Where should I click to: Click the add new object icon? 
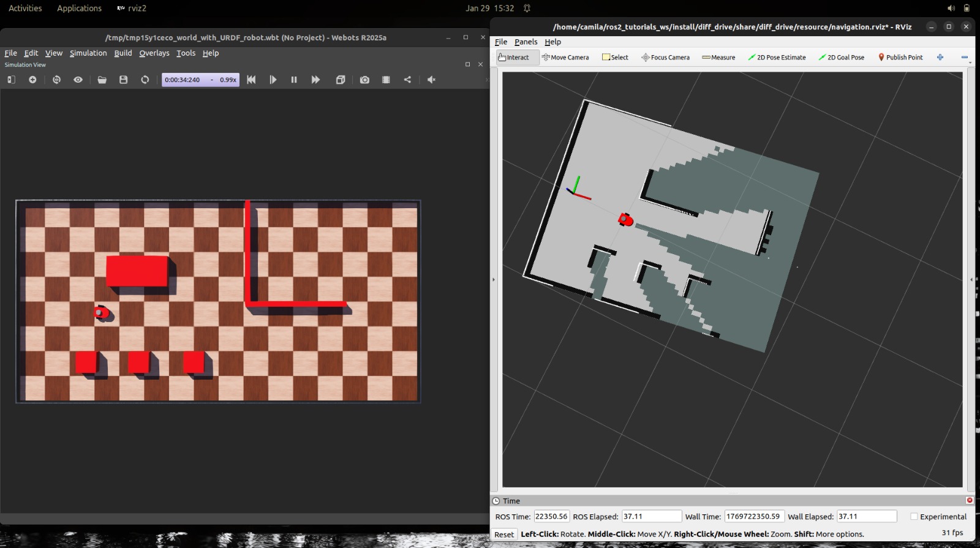click(32, 80)
